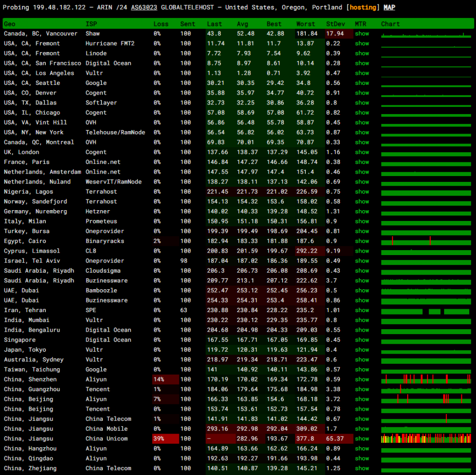The width and height of the screenshot is (476, 475).
Task: Click the Last column header
Action: [214, 24]
